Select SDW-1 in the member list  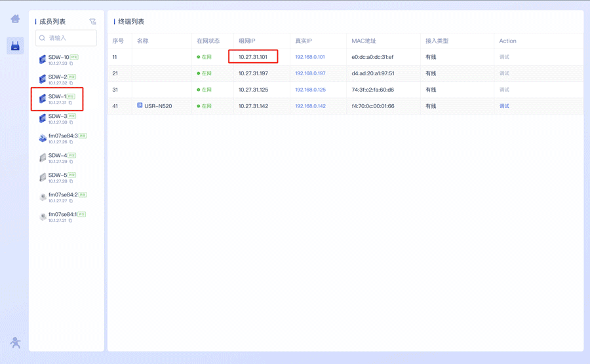[57, 97]
